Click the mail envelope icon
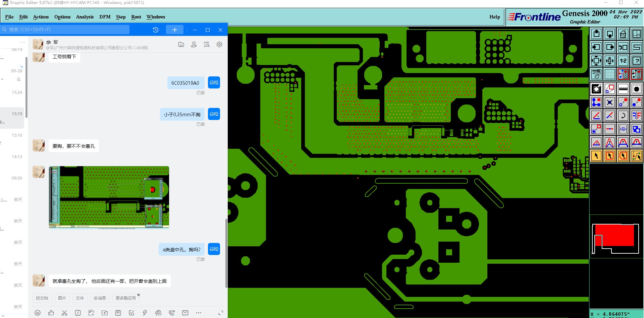This screenshot has height=318, width=644. pyautogui.click(x=185, y=313)
